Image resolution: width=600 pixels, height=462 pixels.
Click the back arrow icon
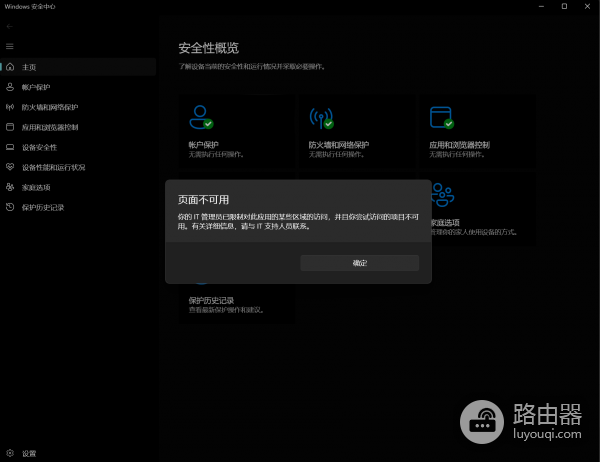click(10, 26)
